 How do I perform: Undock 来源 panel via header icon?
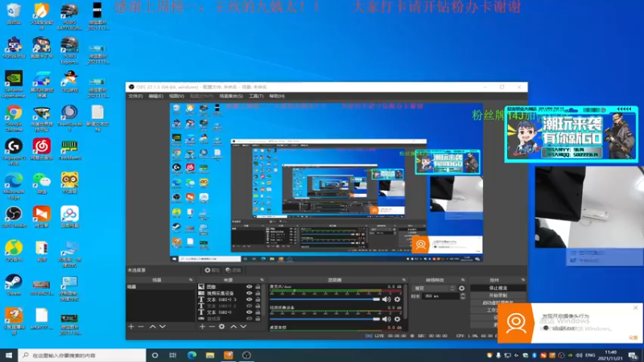click(262, 280)
